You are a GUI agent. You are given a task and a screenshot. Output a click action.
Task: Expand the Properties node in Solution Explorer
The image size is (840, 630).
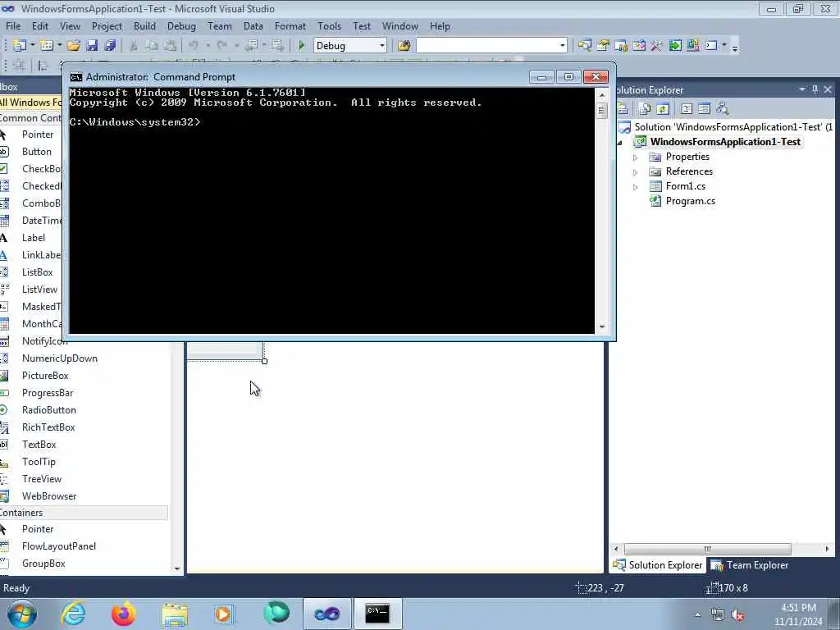click(x=636, y=157)
